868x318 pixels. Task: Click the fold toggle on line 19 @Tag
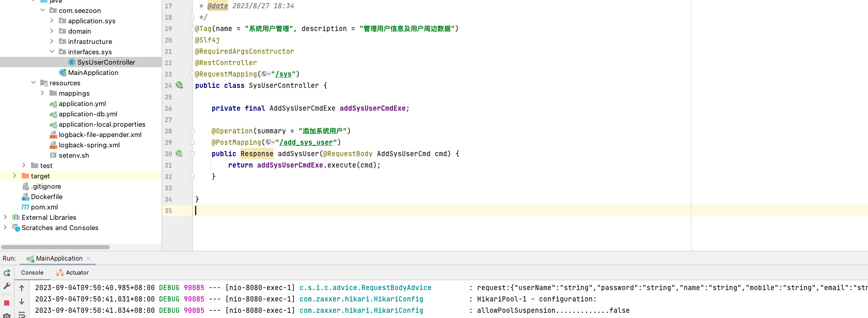click(192, 29)
